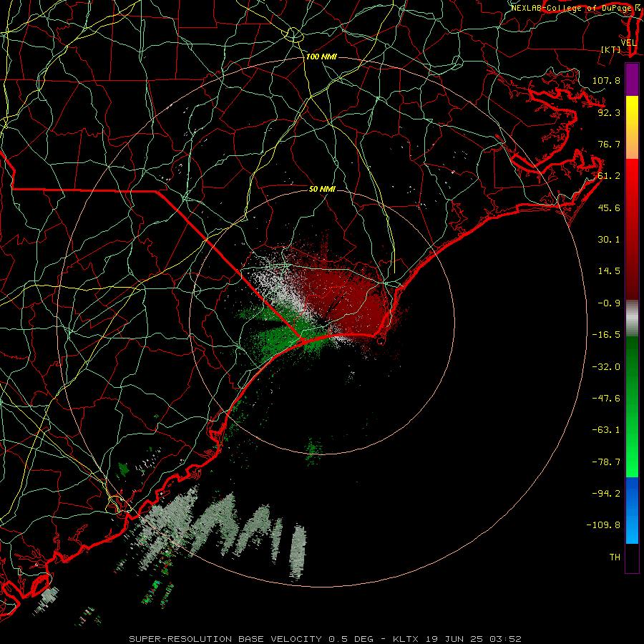Click the purple segment atop the velocity color bar
Image resolution: width=644 pixels, height=644 pixels.
[x=632, y=80]
